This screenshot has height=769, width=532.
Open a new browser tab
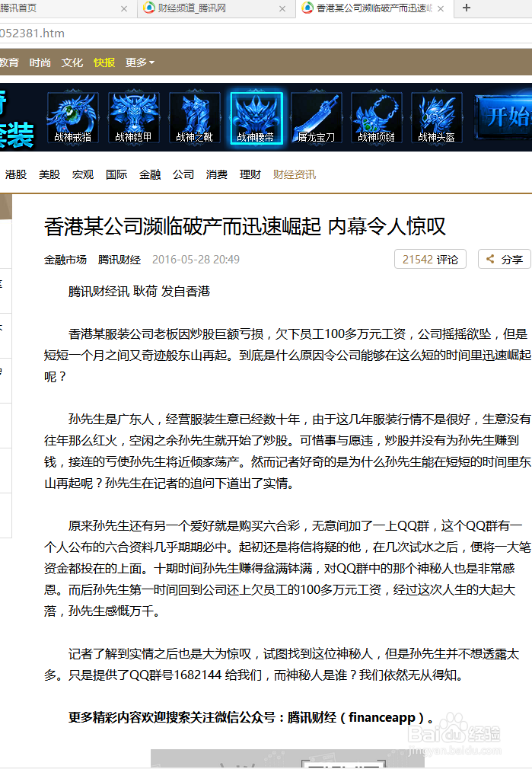[x=467, y=8]
